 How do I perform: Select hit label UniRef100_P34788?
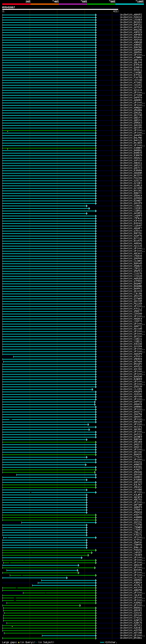pos(131,77)
